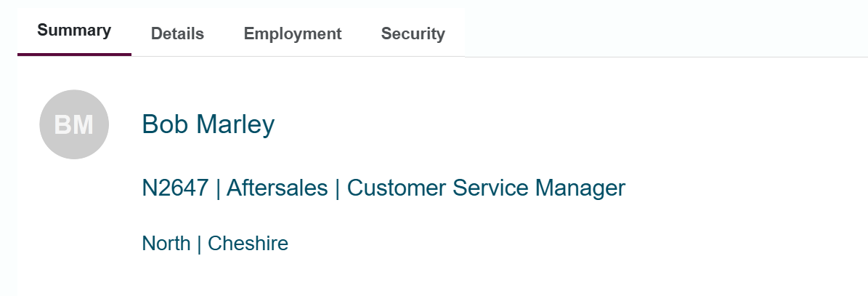Viewport: 868px width, 296px height.
Task: Go to the Employment tab
Action: (x=293, y=33)
